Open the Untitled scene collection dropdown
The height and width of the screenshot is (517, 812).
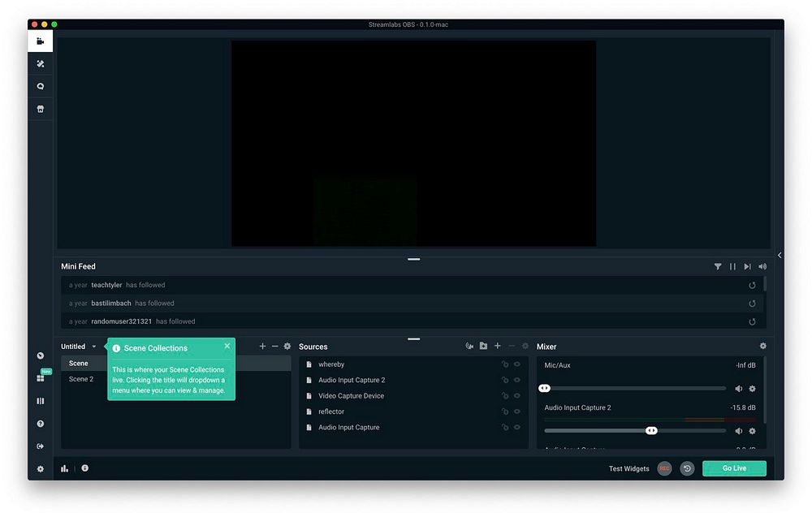pos(79,347)
